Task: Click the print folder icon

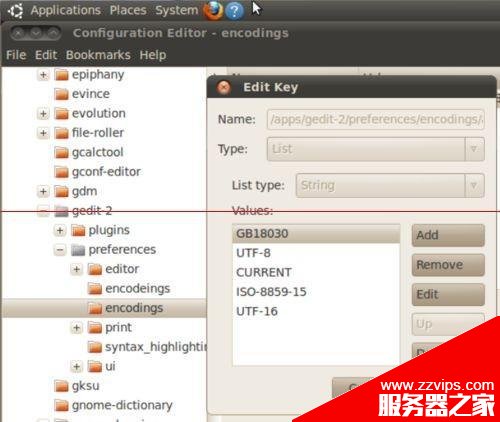Action: click(95, 328)
